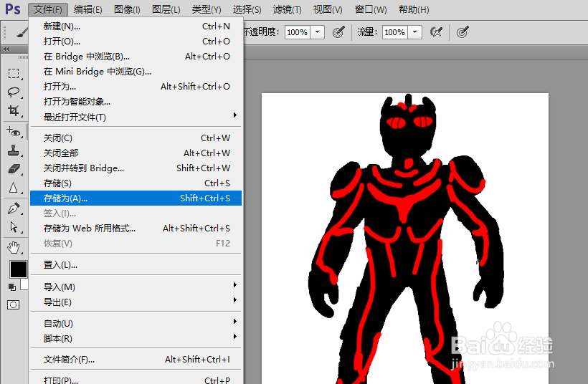Expand 最近打开文件(T) submenu
This screenshot has height=384, width=588.
[x=136, y=117]
